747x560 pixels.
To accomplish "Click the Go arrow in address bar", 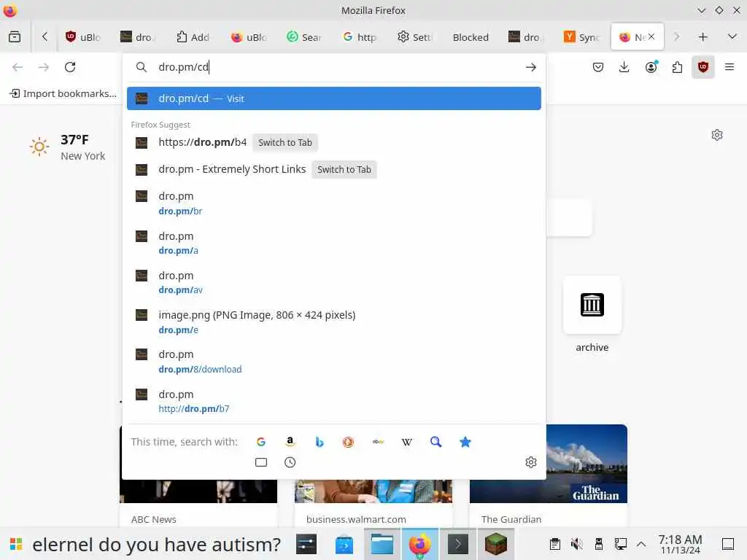I will click(x=531, y=67).
